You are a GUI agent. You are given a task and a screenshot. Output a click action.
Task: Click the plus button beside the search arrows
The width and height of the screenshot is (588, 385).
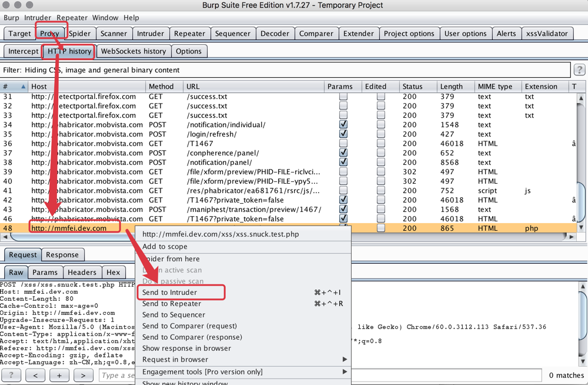[x=58, y=375]
